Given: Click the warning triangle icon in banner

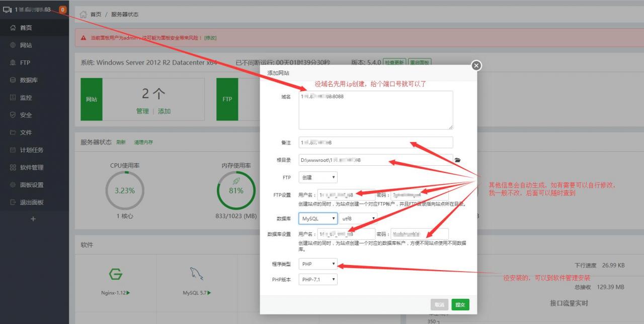Looking at the screenshot, I should click(84, 38).
